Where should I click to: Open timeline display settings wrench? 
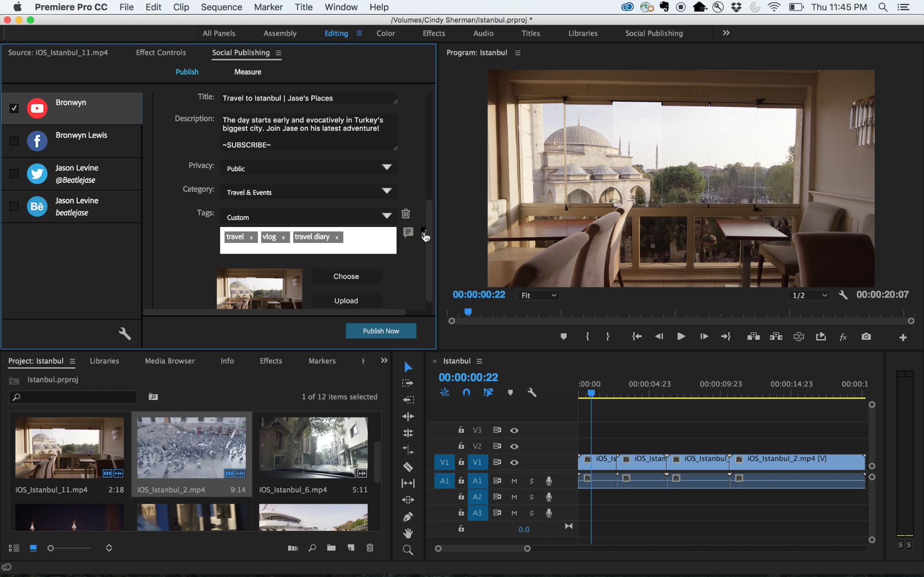532,393
